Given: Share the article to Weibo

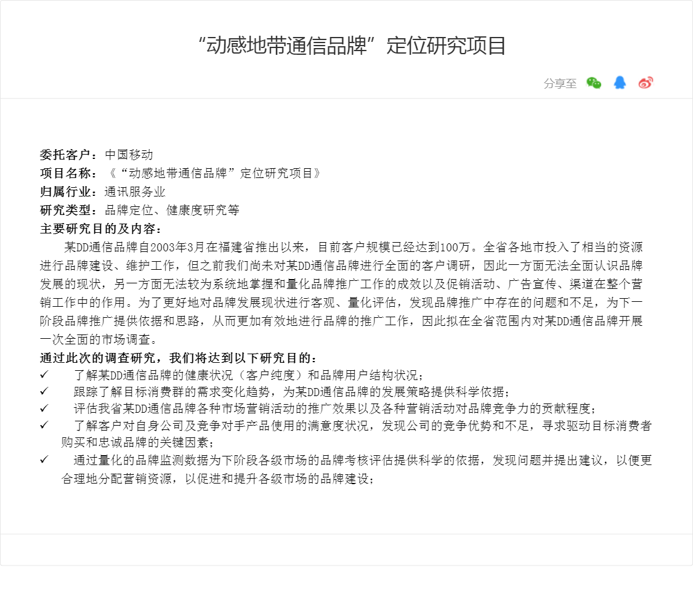Looking at the screenshot, I should [x=646, y=83].
